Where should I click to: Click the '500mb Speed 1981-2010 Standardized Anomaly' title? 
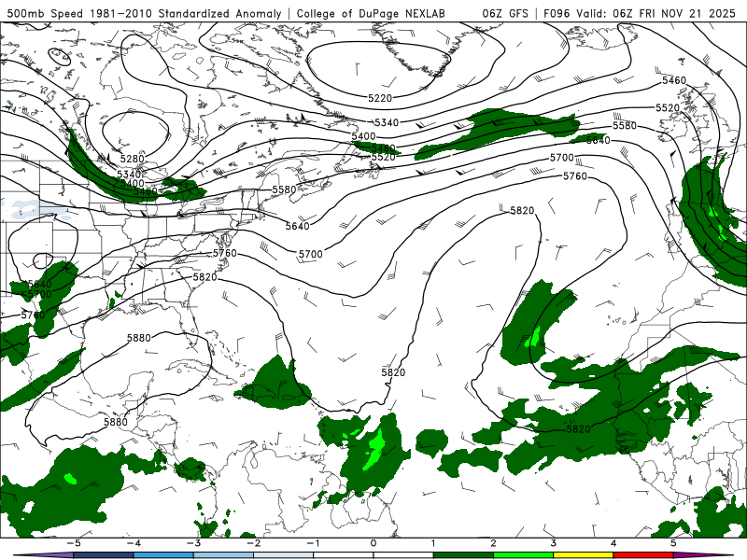(144, 13)
